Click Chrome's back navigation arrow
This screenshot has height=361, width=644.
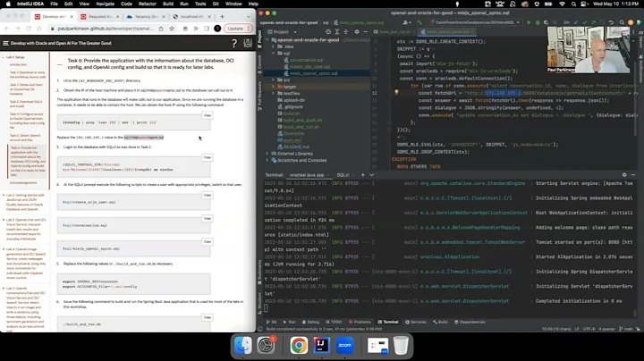click(x=6, y=29)
